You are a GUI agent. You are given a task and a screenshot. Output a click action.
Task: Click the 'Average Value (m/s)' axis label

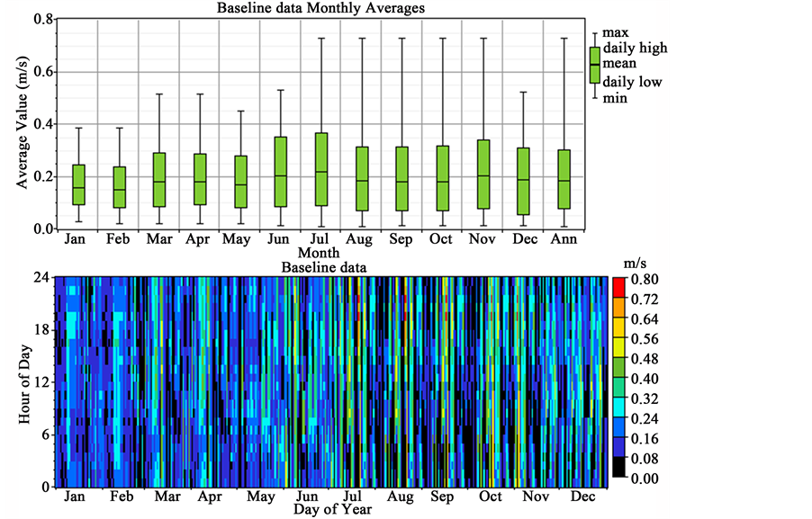point(20,121)
